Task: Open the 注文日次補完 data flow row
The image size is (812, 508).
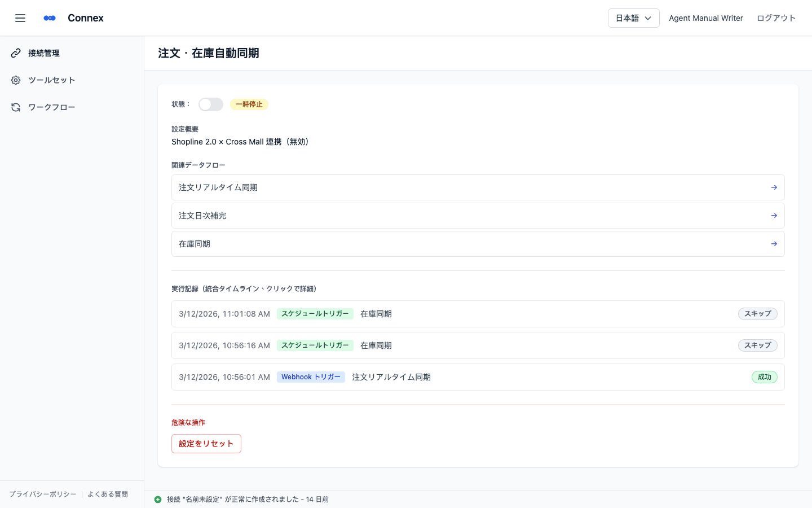Action: click(478, 216)
